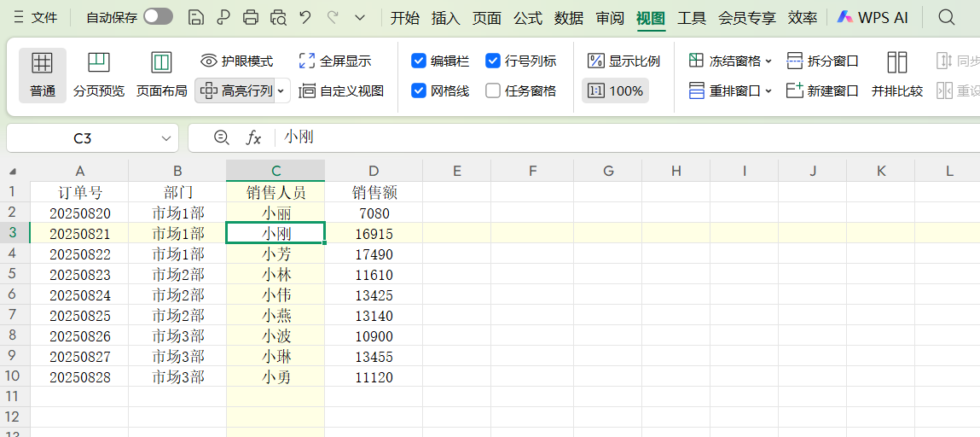Open 冻结窗格 dropdown
This screenshot has width=980, height=437.
730,61
